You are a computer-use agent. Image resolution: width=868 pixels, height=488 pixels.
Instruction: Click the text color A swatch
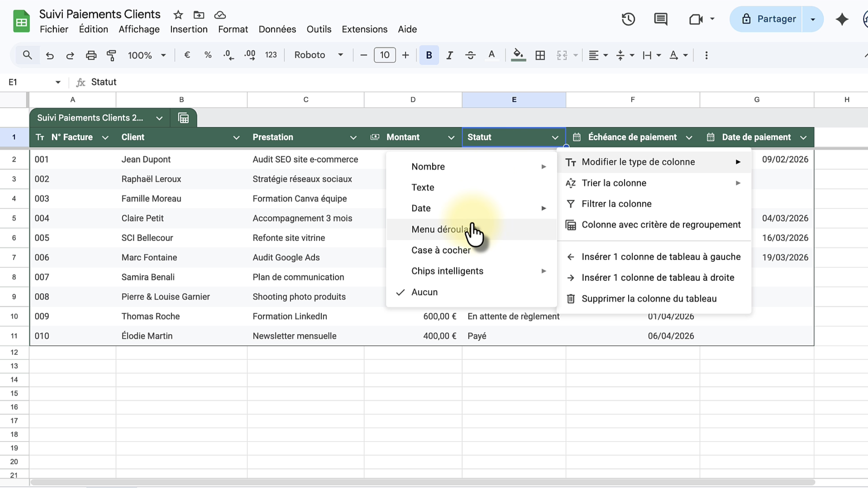(x=491, y=55)
